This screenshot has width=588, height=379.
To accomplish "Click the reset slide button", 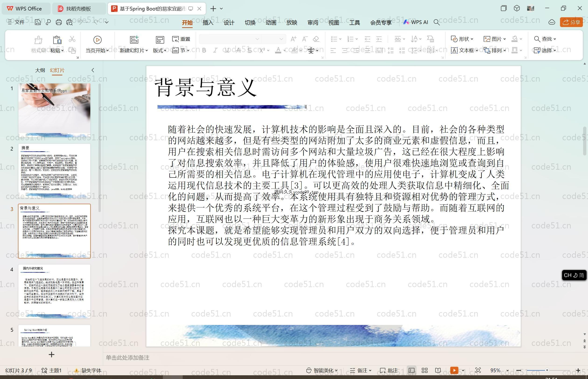I will coord(181,39).
